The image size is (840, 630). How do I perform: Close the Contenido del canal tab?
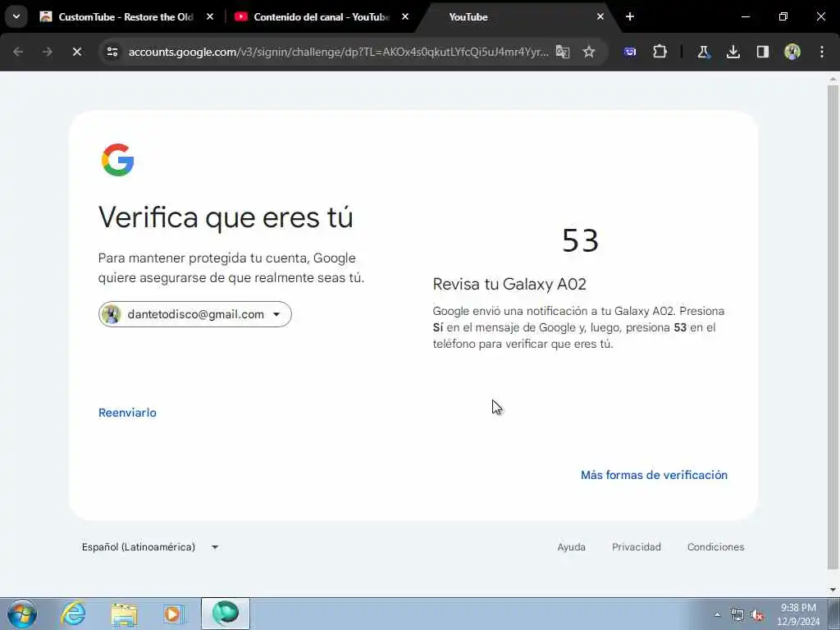(405, 16)
